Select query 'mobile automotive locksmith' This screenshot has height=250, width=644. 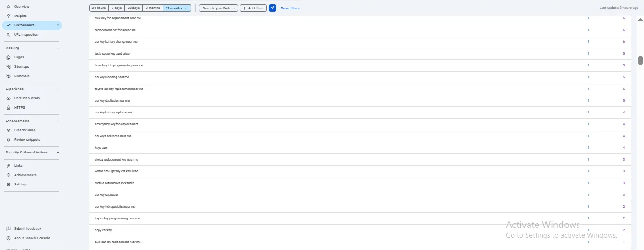click(115, 183)
